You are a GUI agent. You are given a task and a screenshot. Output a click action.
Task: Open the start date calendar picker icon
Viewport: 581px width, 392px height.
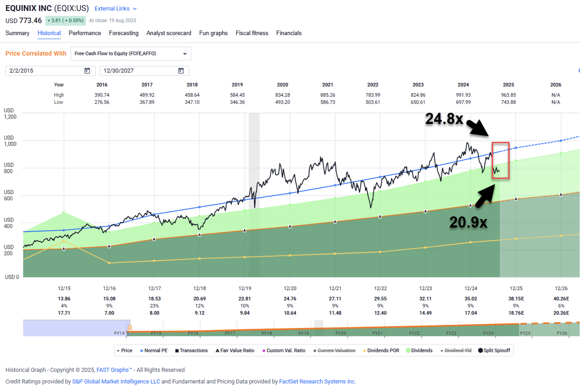(87, 71)
